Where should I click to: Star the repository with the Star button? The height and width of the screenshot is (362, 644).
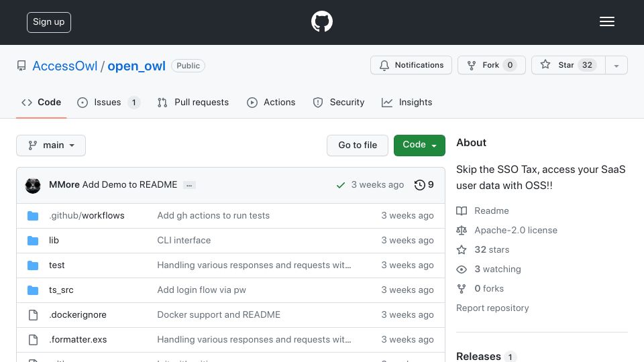(568, 65)
